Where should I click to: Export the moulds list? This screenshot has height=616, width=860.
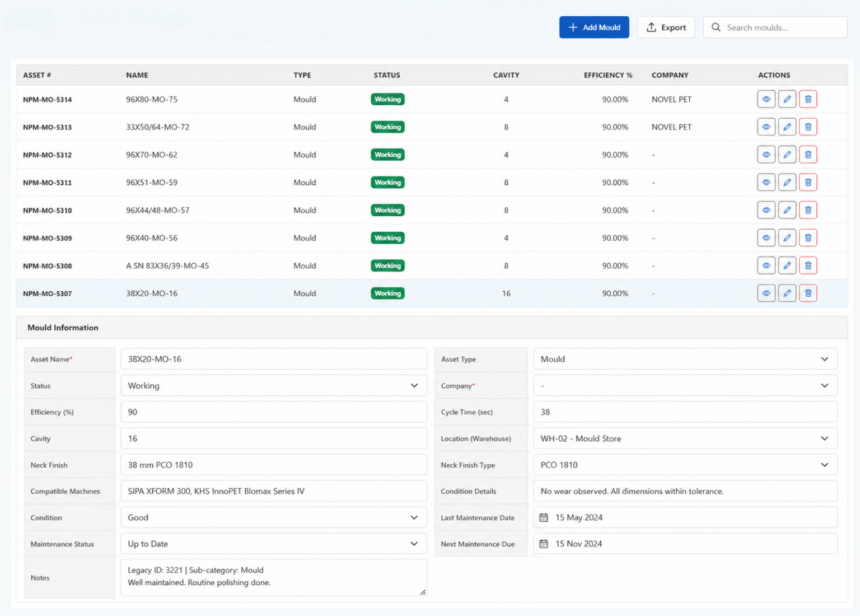click(666, 27)
